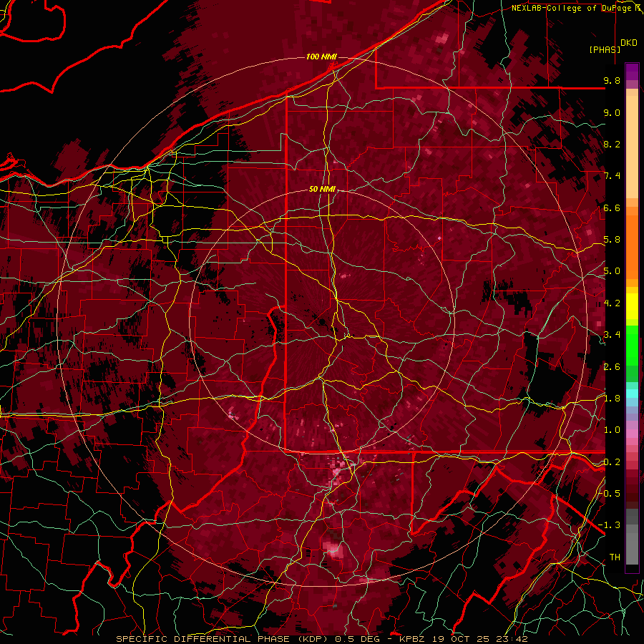Image resolution: width=644 pixels, height=644 pixels.
Task: Click the gray segment of the color bar
Action: (632, 536)
